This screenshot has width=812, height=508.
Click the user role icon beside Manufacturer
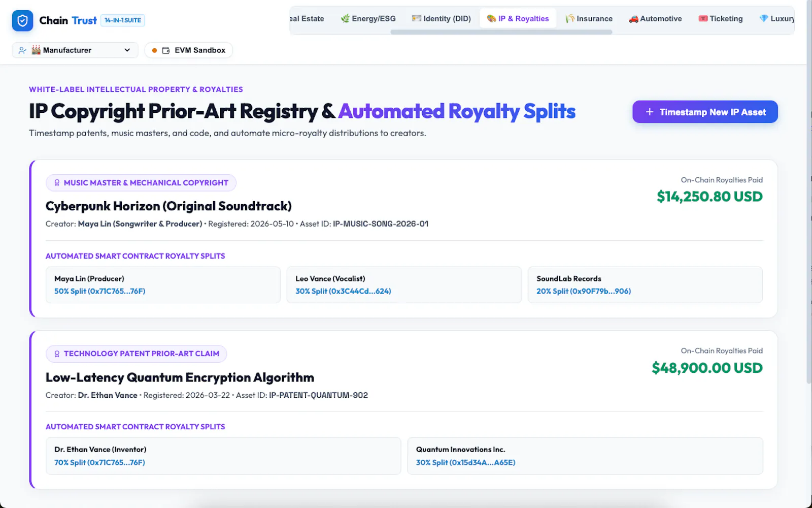click(22, 50)
